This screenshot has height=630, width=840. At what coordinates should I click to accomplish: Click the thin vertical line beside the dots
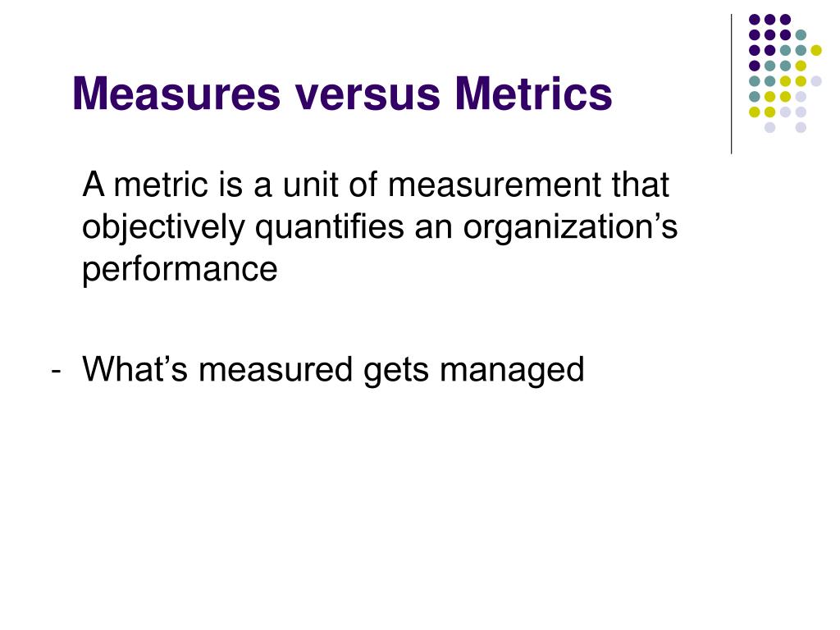pyautogui.click(x=731, y=84)
